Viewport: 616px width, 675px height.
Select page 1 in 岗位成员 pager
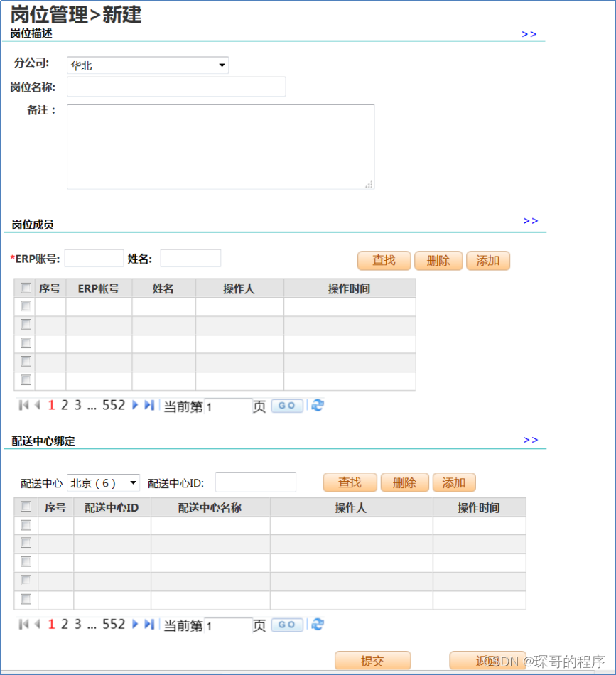pyautogui.click(x=52, y=405)
